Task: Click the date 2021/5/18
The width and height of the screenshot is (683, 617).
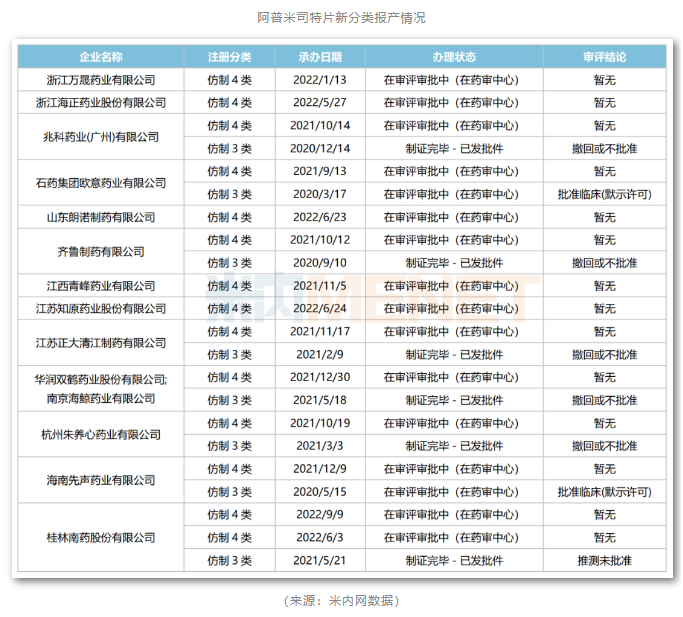Action: click(x=320, y=400)
